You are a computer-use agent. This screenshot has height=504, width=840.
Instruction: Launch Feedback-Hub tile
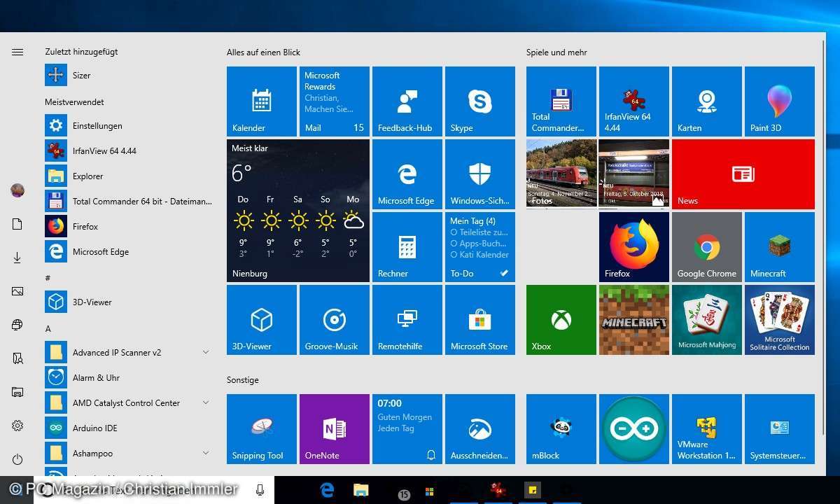[x=407, y=101]
